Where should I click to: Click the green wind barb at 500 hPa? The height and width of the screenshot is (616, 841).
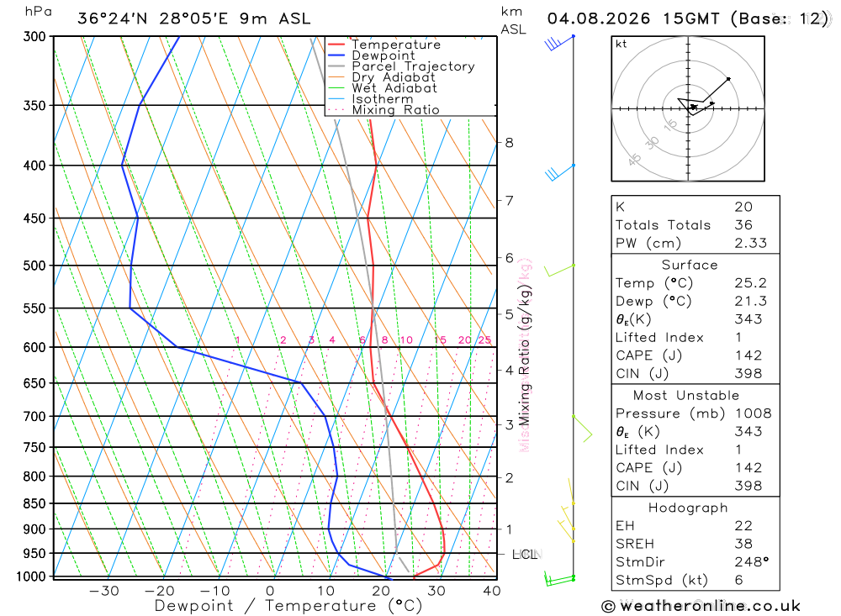559,271
